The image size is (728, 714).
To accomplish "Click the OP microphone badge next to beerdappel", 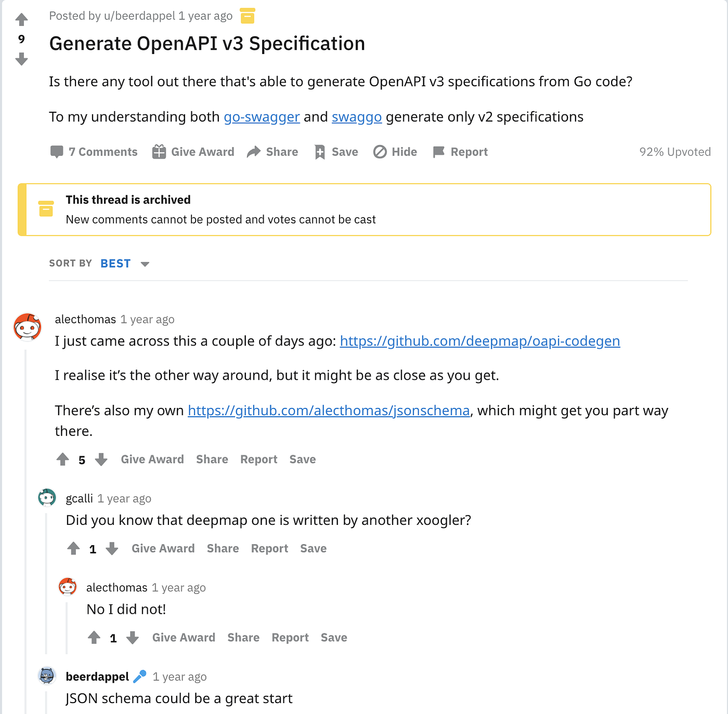I will point(139,676).
